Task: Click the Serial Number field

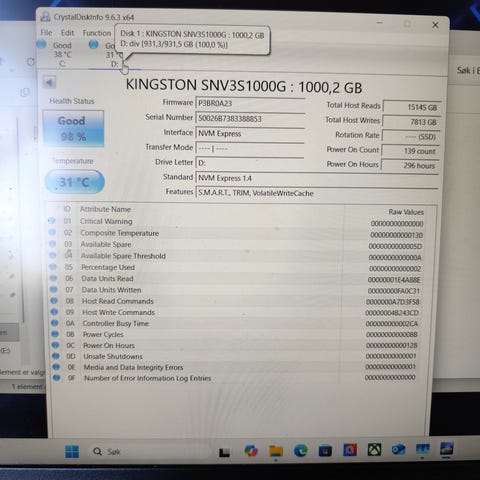Action: pyautogui.click(x=250, y=118)
